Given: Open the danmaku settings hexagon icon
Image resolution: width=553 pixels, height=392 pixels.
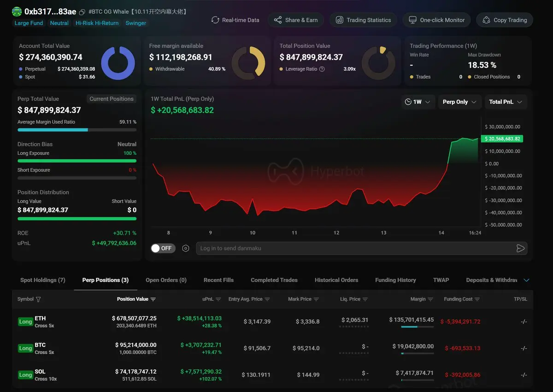Looking at the screenshot, I should (186, 248).
